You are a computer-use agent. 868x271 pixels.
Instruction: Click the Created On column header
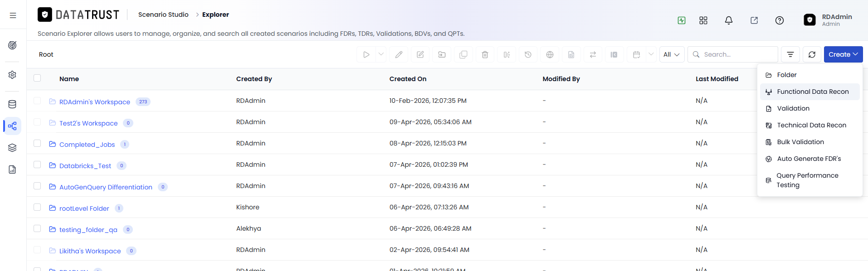[x=408, y=79]
